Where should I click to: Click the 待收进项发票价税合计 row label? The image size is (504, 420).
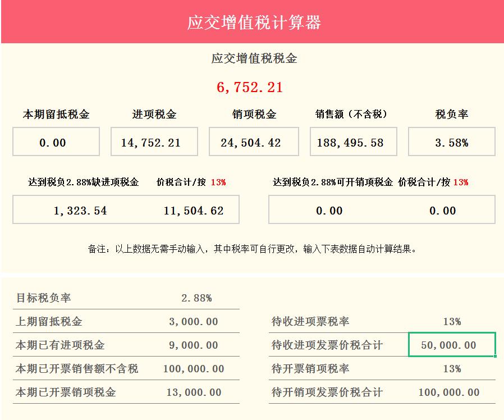tap(327, 345)
